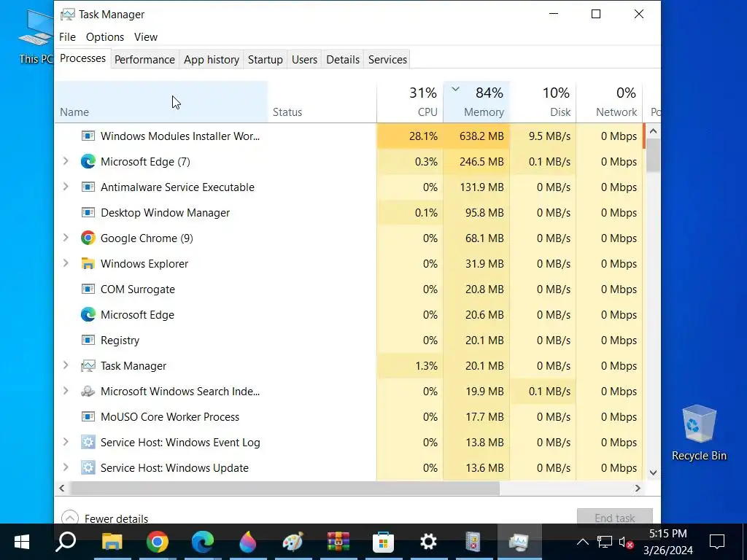
Task: Click the Windows Explorer folder icon
Action: point(88,264)
